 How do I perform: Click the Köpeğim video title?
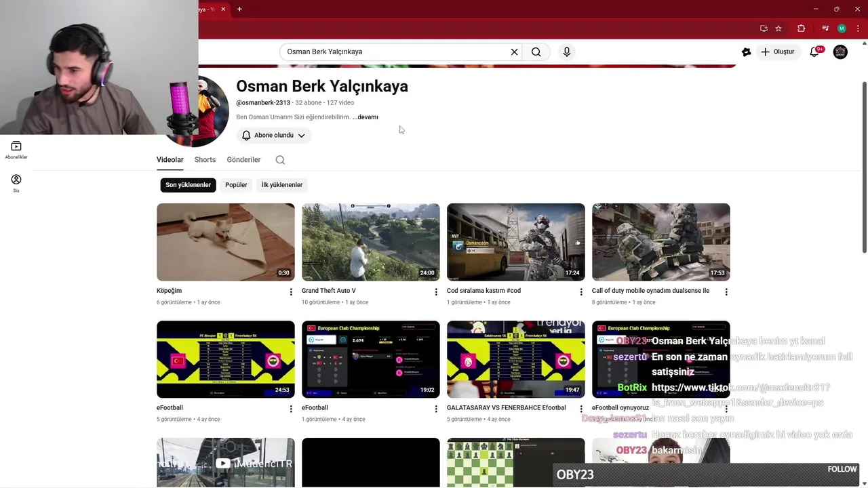(x=170, y=291)
